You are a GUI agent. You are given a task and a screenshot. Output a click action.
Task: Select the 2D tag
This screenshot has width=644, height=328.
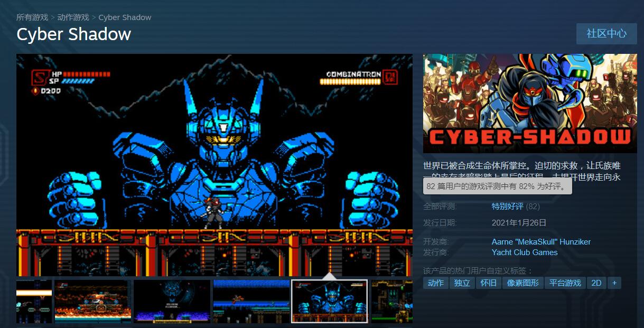click(x=596, y=283)
